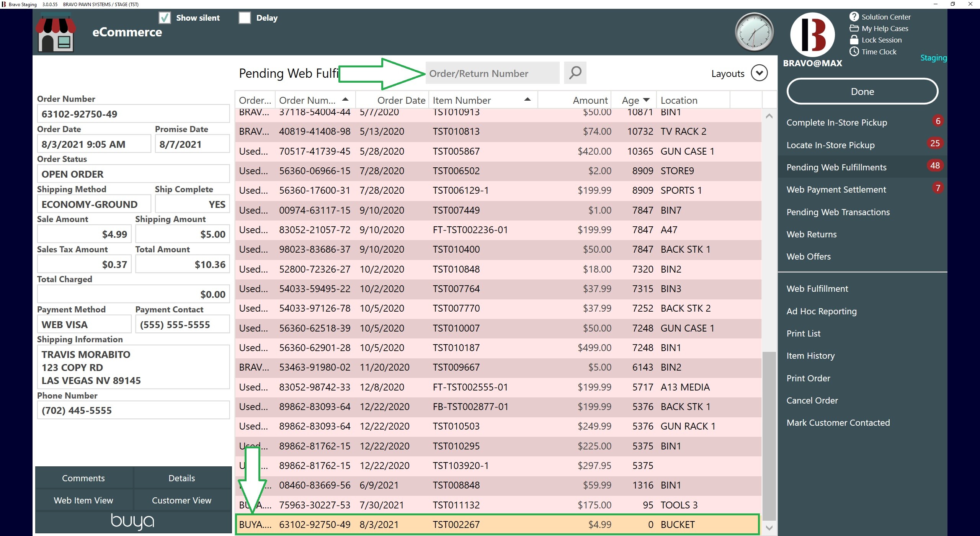The image size is (980, 536).
Task: Click the Order Status field OPEN ORDER
Action: 133,174
